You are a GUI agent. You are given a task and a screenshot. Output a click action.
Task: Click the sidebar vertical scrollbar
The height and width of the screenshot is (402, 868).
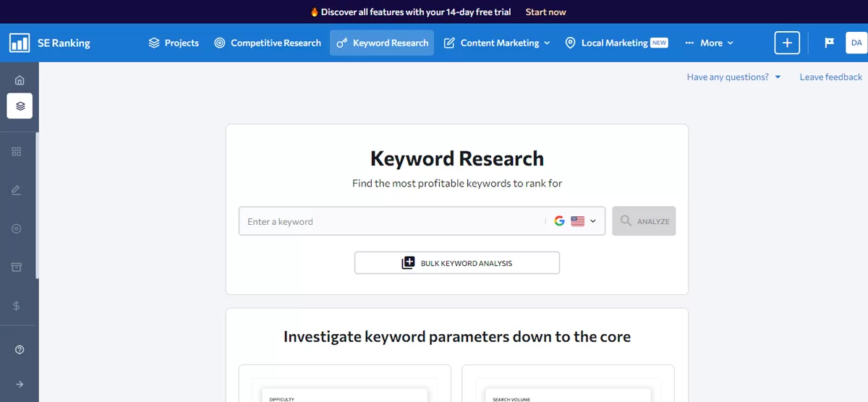point(38,205)
